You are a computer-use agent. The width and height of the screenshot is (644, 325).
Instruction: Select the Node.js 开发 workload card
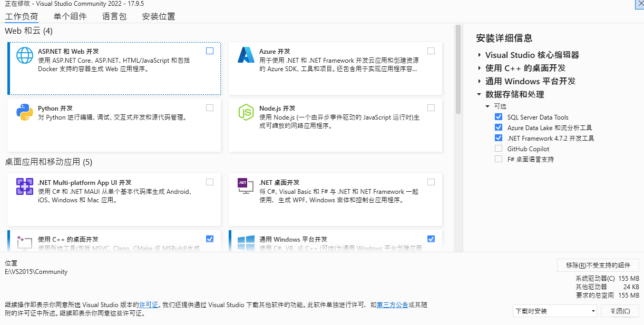335,125
